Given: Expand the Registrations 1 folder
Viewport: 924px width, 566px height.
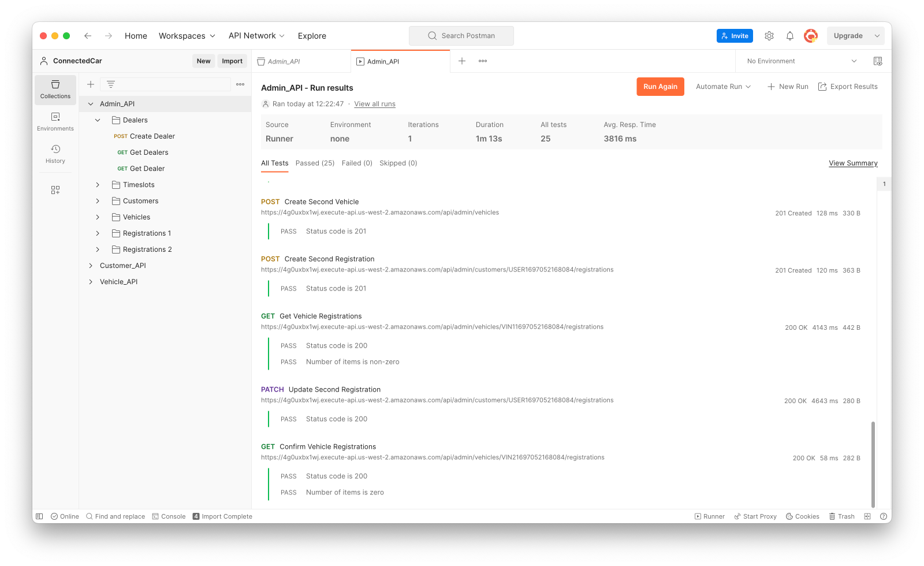Looking at the screenshot, I should [98, 233].
